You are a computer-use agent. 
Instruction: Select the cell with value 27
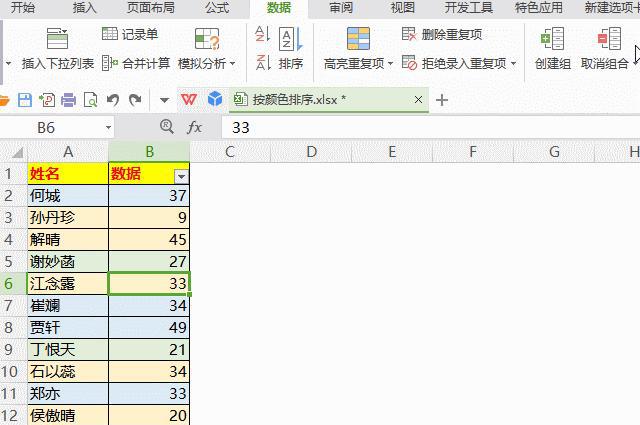(149, 262)
